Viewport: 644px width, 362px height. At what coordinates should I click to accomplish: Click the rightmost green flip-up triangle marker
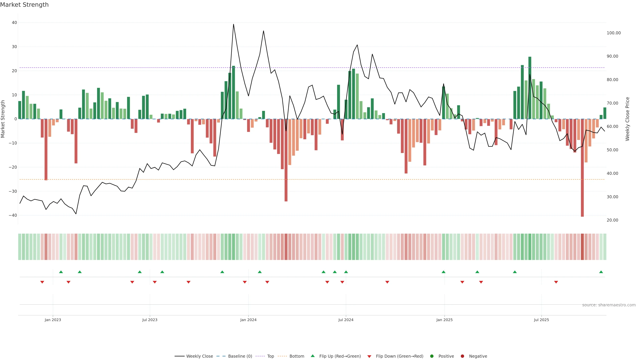click(601, 272)
